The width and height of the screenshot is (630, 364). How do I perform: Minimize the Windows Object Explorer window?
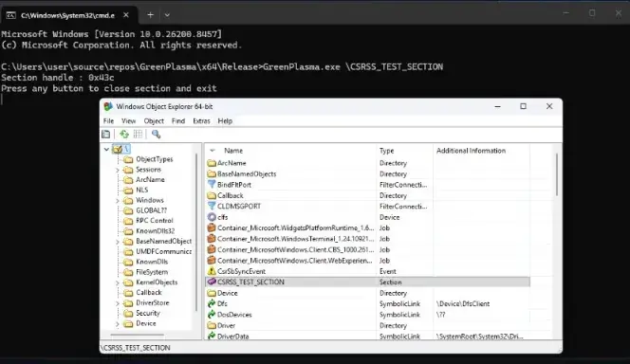tap(497, 106)
